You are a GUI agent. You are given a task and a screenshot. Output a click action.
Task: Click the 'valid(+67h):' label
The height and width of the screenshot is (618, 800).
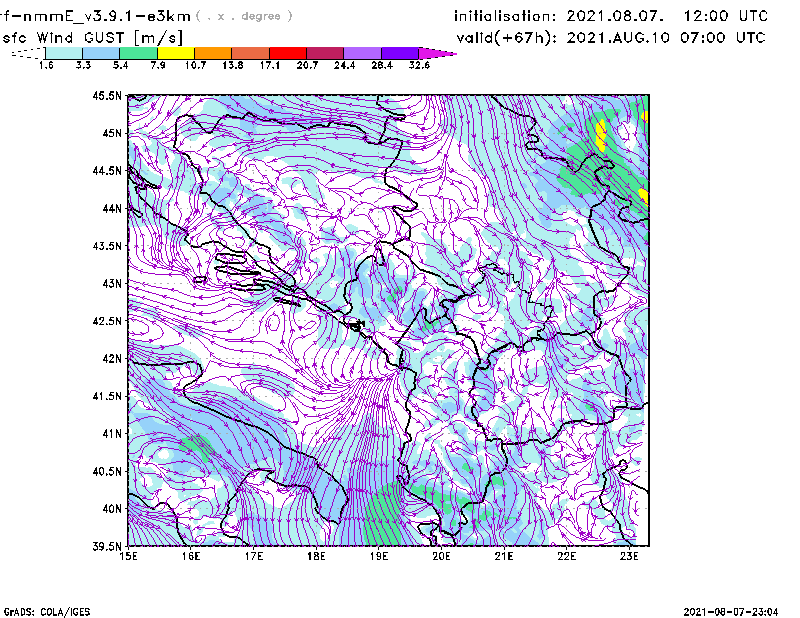tap(507, 38)
